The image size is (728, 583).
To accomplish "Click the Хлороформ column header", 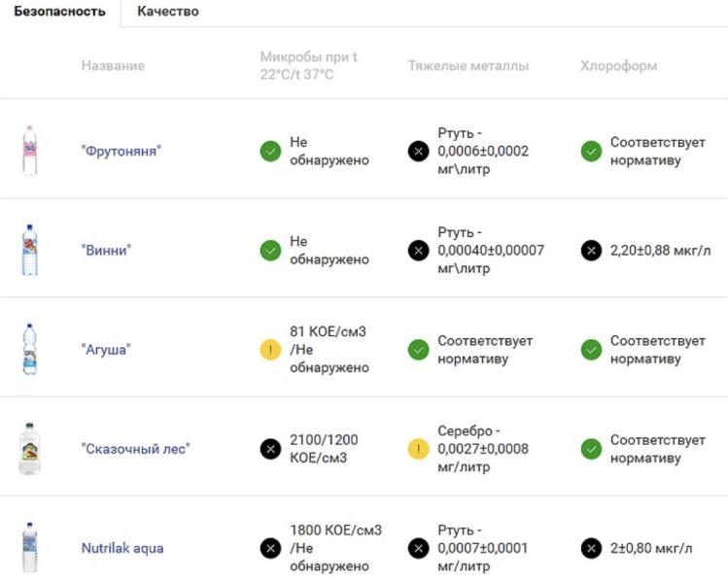I will click(618, 66).
